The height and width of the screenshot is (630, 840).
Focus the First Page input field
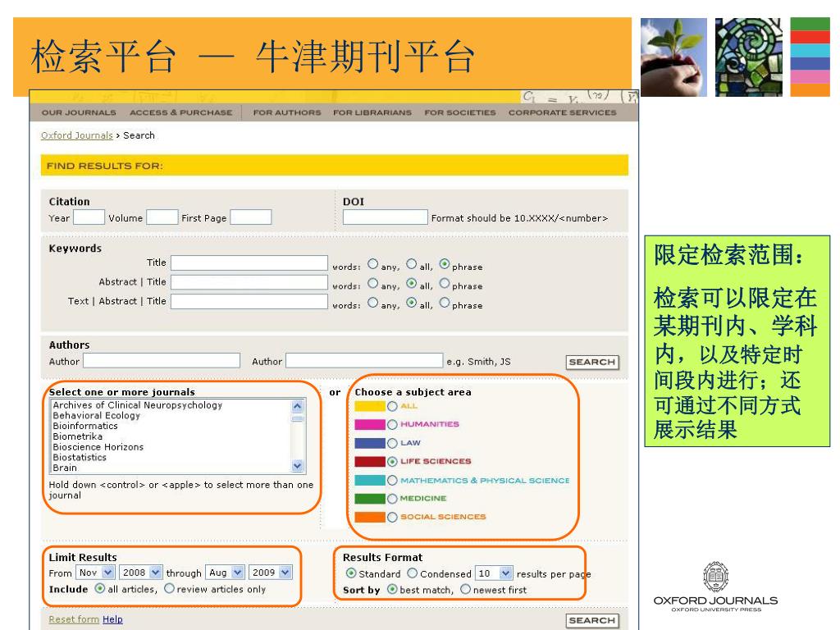click(x=251, y=217)
